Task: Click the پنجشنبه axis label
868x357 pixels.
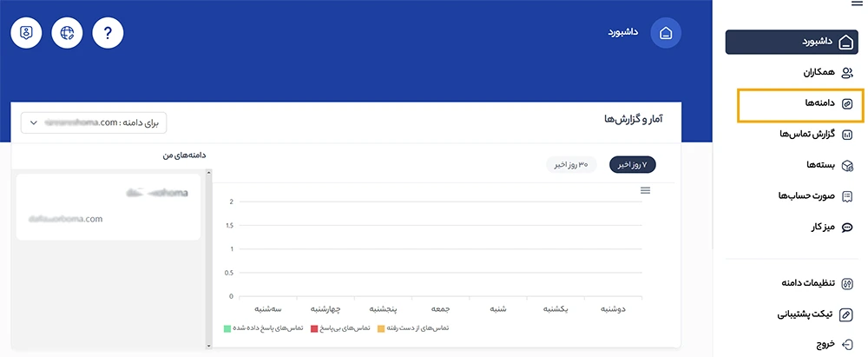Action: tap(384, 308)
